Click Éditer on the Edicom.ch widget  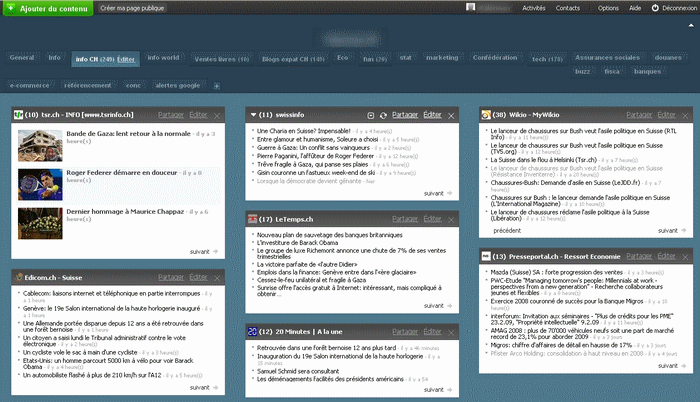click(x=198, y=277)
